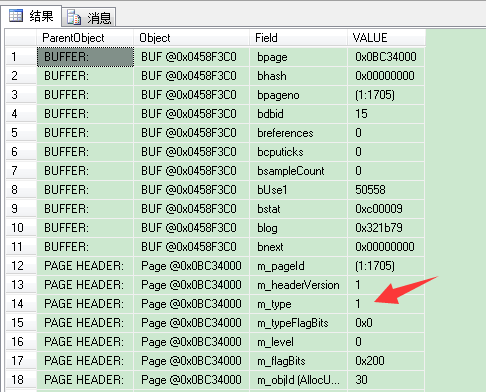Screen dimensions: 486x392
Task: Click the blog field cell
Action: pyautogui.click(x=298, y=228)
